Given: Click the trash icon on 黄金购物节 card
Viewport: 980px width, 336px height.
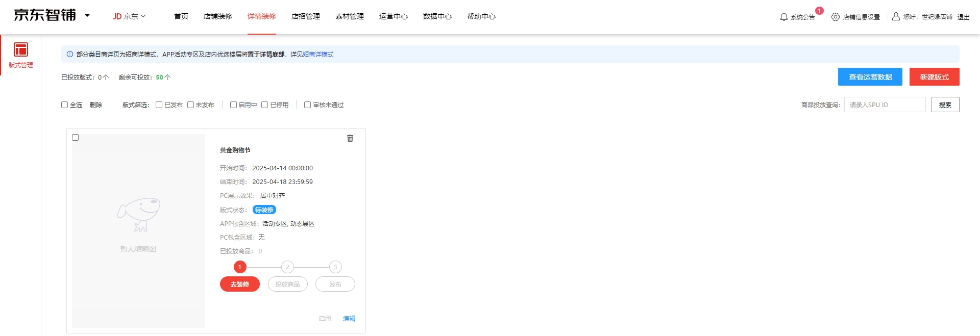Looking at the screenshot, I should click(350, 138).
